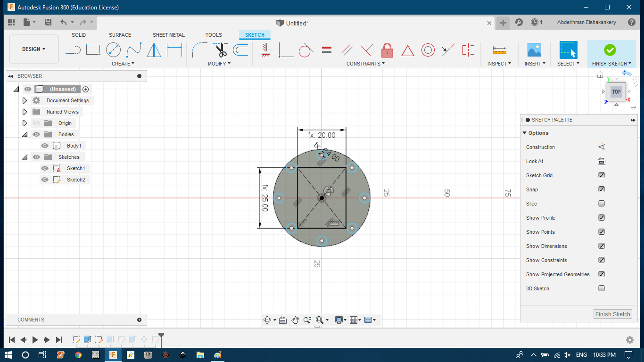This screenshot has width=644, height=362.
Task: Apply the Collinear constraint
Action: [x=448, y=49]
